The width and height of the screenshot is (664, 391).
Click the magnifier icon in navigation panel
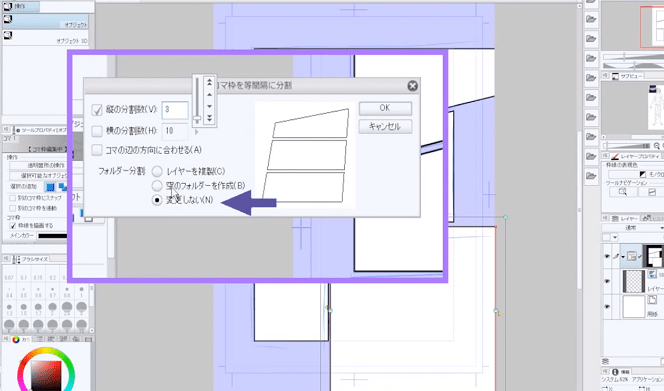click(x=622, y=192)
